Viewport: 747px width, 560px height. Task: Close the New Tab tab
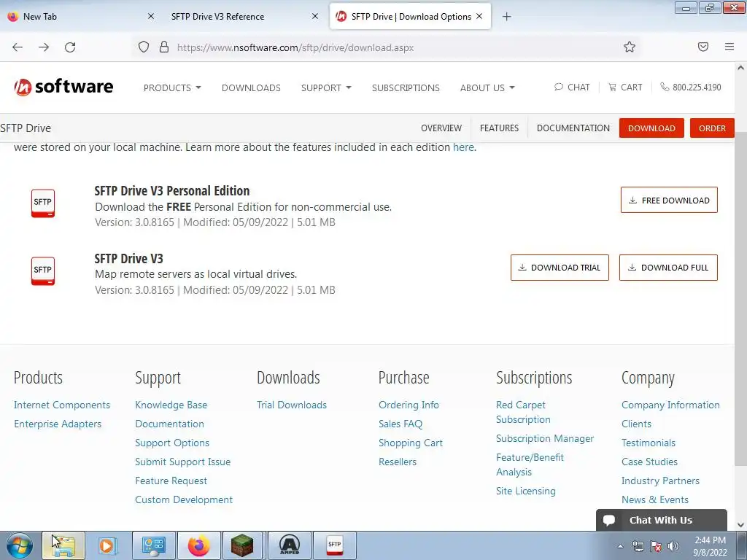click(x=150, y=16)
